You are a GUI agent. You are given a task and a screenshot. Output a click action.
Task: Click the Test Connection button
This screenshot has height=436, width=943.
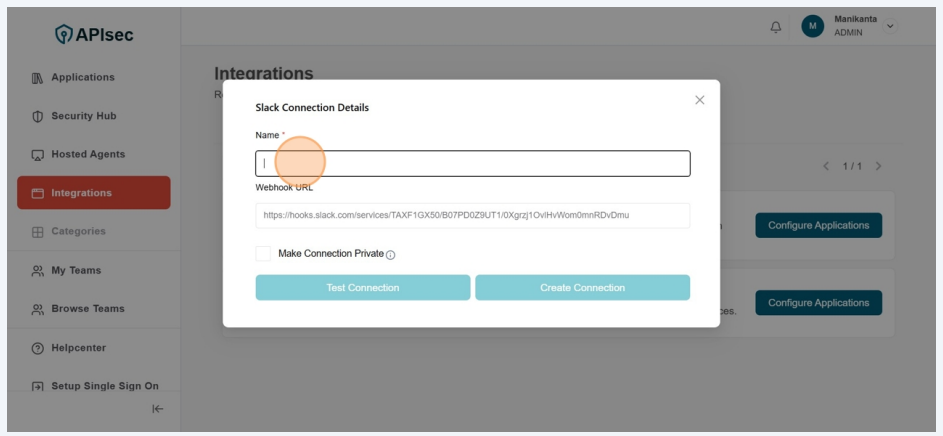point(362,288)
